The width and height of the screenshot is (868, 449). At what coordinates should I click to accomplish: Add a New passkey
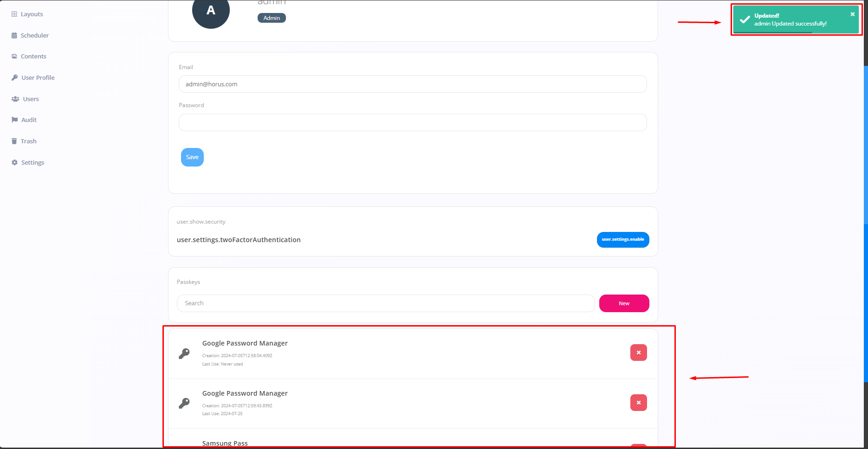pyautogui.click(x=624, y=303)
